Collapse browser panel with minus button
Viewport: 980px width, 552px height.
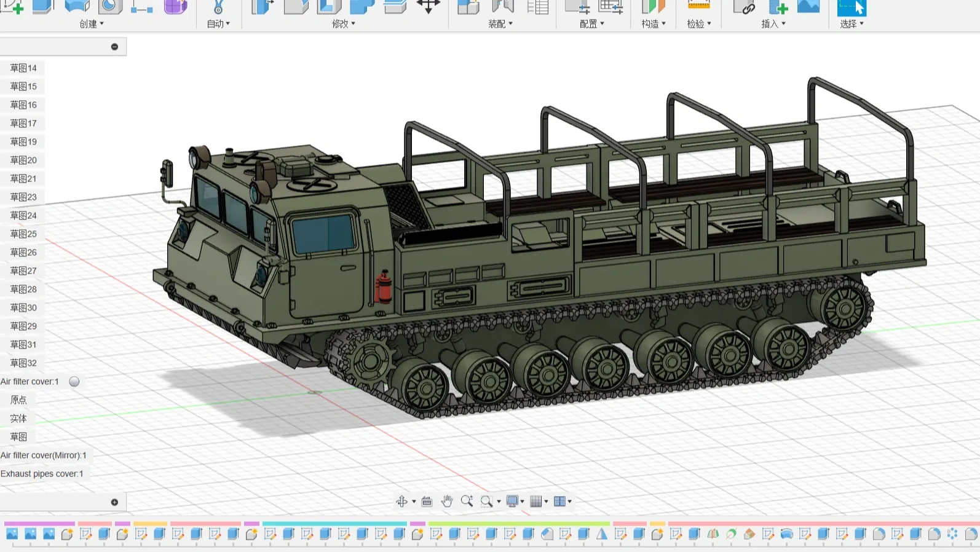tap(114, 47)
